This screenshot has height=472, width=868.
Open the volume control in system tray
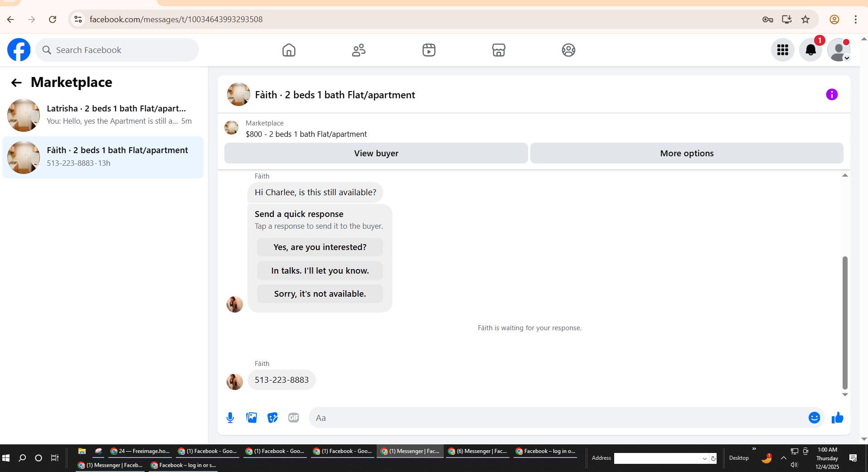point(794,465)
